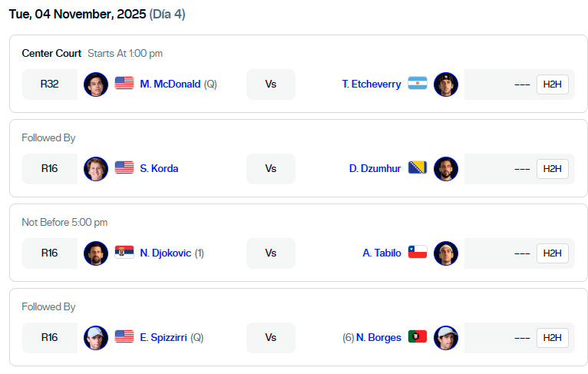Open N. Borges player name link

[x=378, y=337]
